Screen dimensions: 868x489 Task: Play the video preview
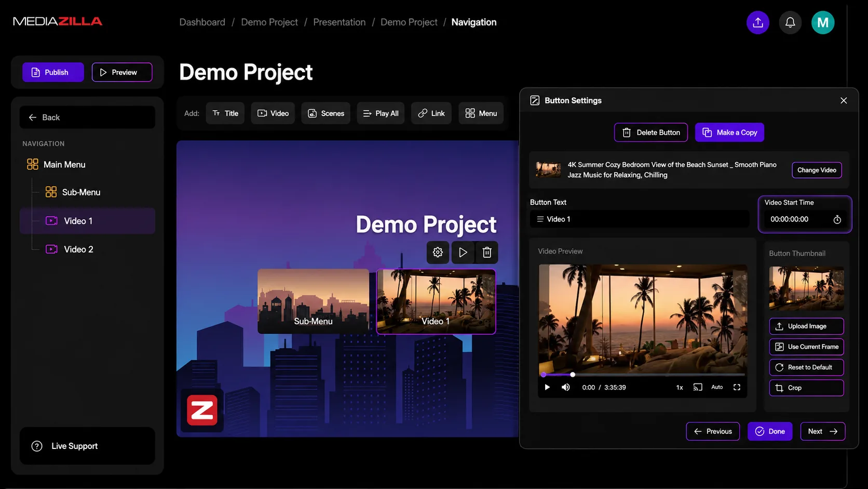(547, 387)
